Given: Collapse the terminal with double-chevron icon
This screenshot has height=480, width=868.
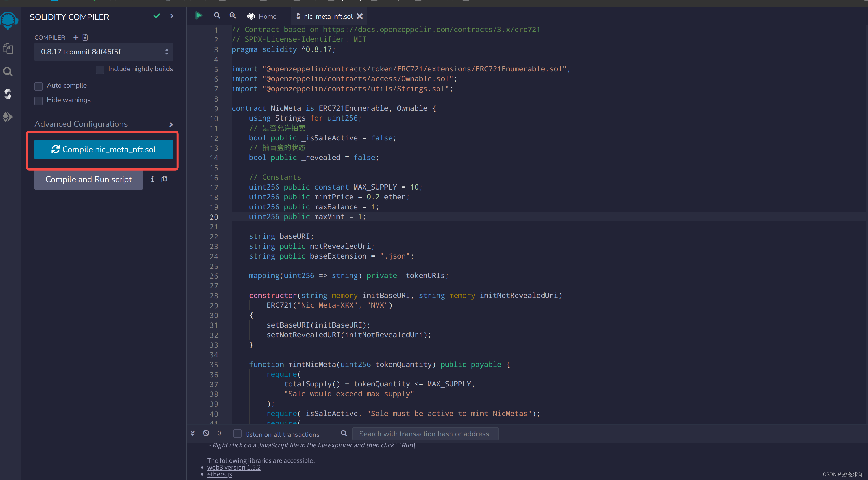Looking at the screenshot, I should point(193,433).
